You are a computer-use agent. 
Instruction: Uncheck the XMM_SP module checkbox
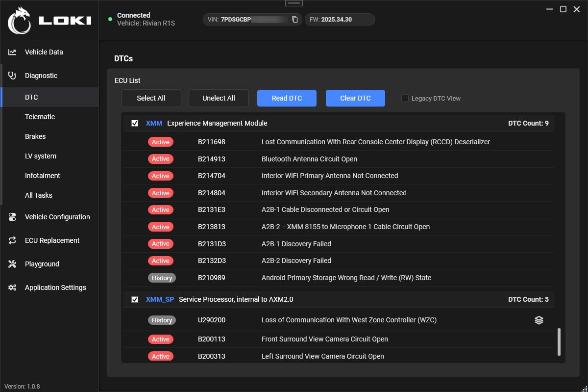135,299
